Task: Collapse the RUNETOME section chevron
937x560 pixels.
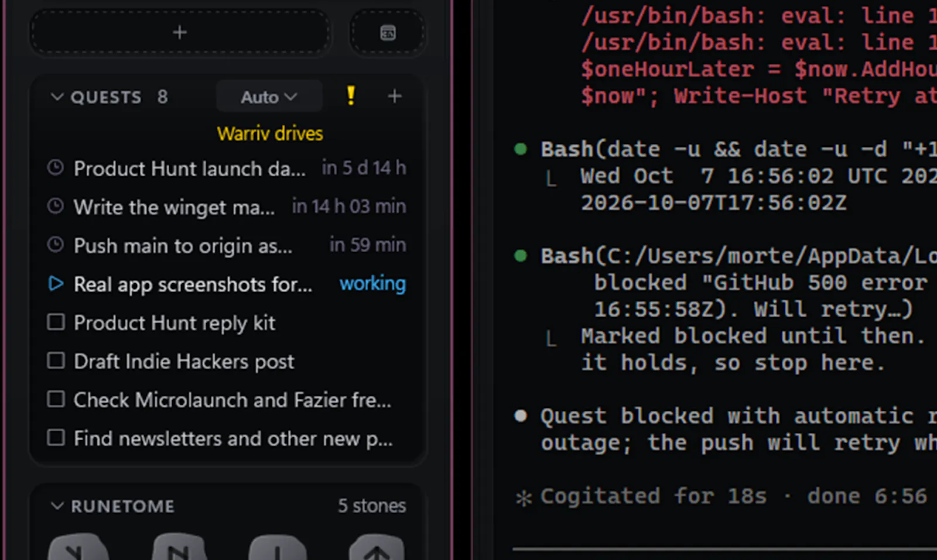Action: 57,506
